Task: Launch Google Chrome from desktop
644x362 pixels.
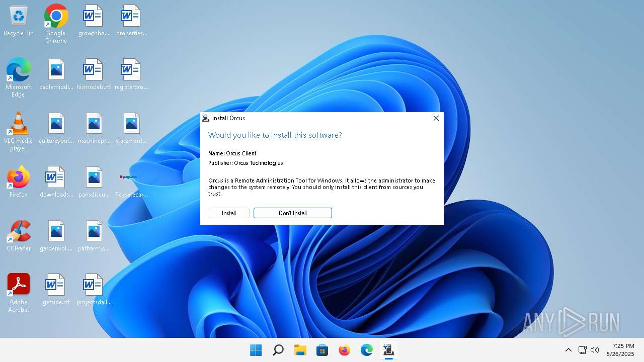Action: pos(56,24)
